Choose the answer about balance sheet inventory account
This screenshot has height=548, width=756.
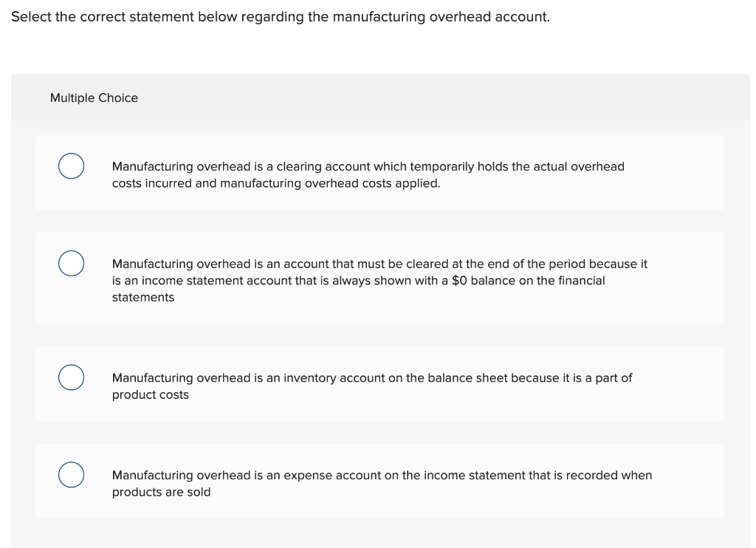tap(371, 386)
